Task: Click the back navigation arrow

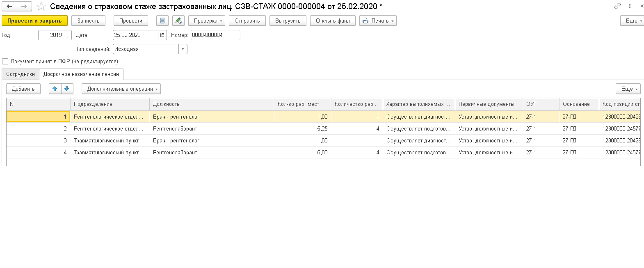Action: pyautogui.click(x=9, y=6)
